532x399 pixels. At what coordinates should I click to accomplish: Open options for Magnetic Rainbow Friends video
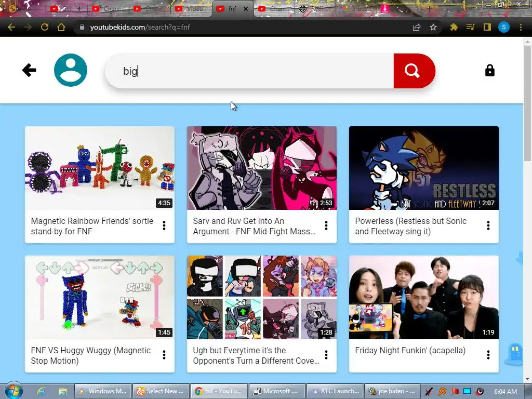(x=164, y=225)
